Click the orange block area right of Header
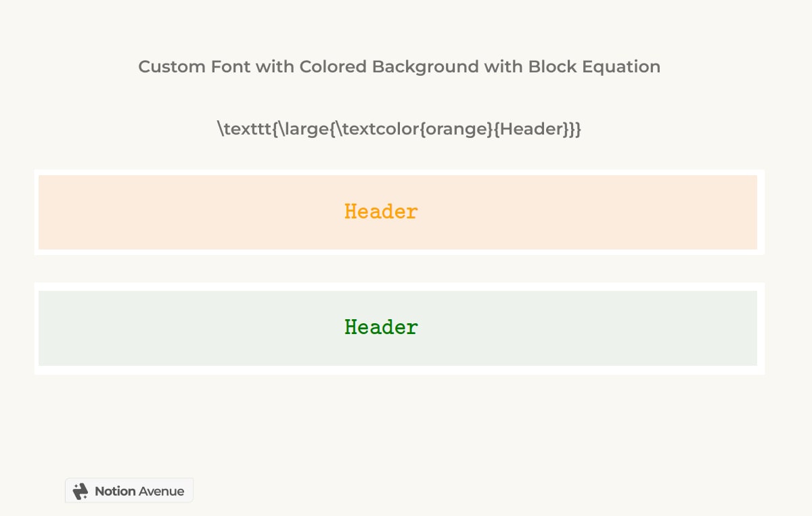 (x=589, y=212)
